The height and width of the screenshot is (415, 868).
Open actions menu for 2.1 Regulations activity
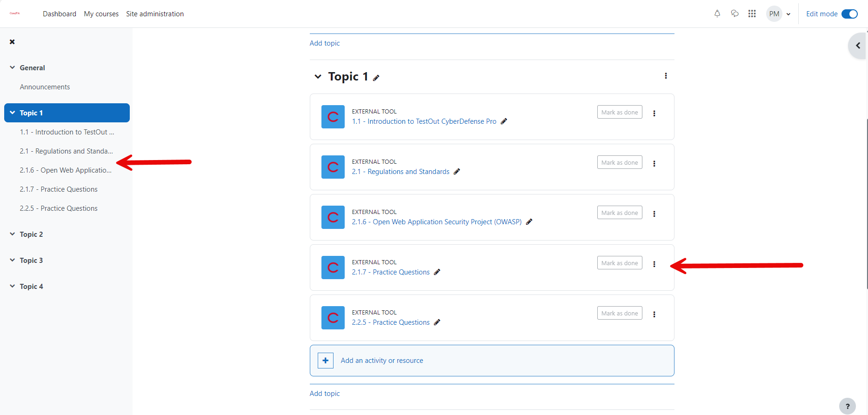pos(654,163)
